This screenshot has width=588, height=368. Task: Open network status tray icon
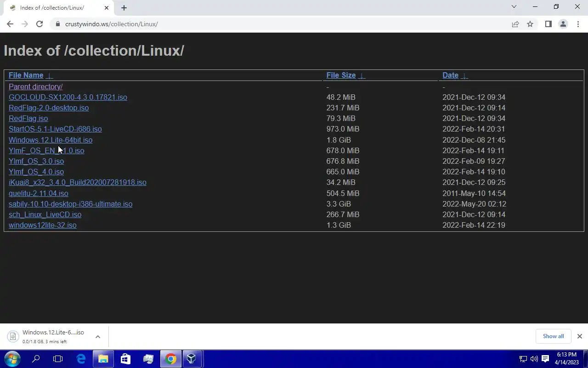(523, 359)
